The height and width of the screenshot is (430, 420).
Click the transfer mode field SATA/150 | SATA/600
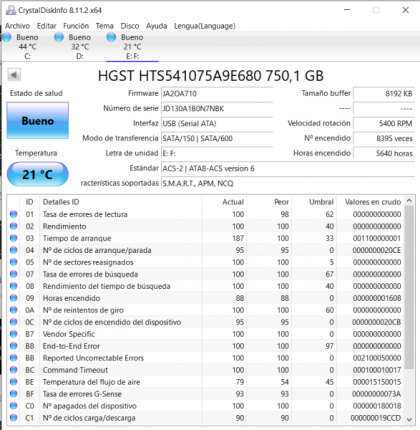tap(217, 138)
